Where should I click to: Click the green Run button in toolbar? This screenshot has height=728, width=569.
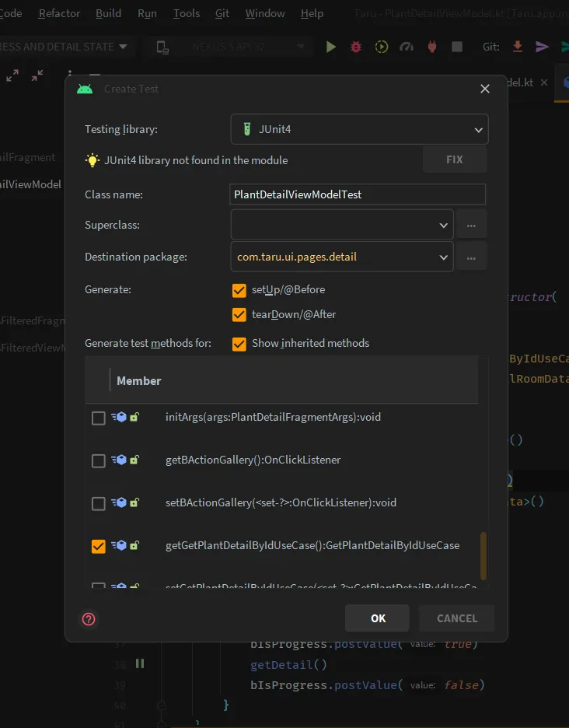[331, 47]
